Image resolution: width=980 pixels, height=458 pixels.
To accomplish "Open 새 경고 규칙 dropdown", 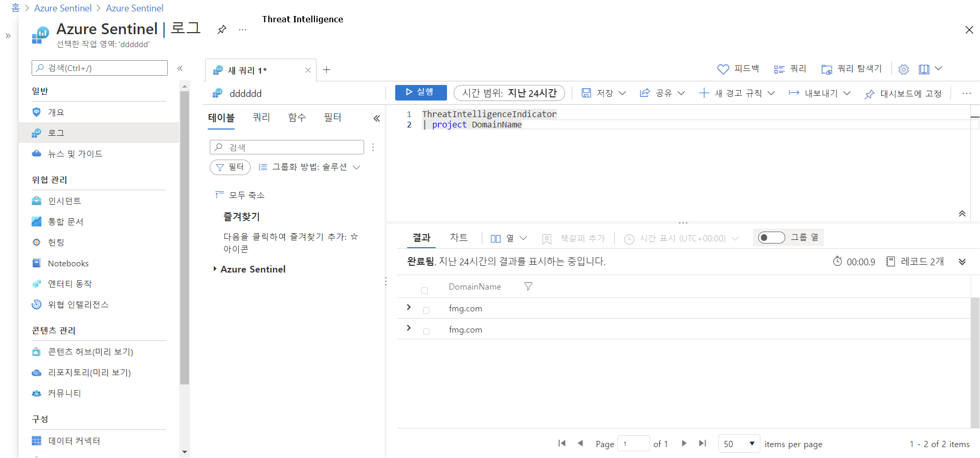I will 737,93.
